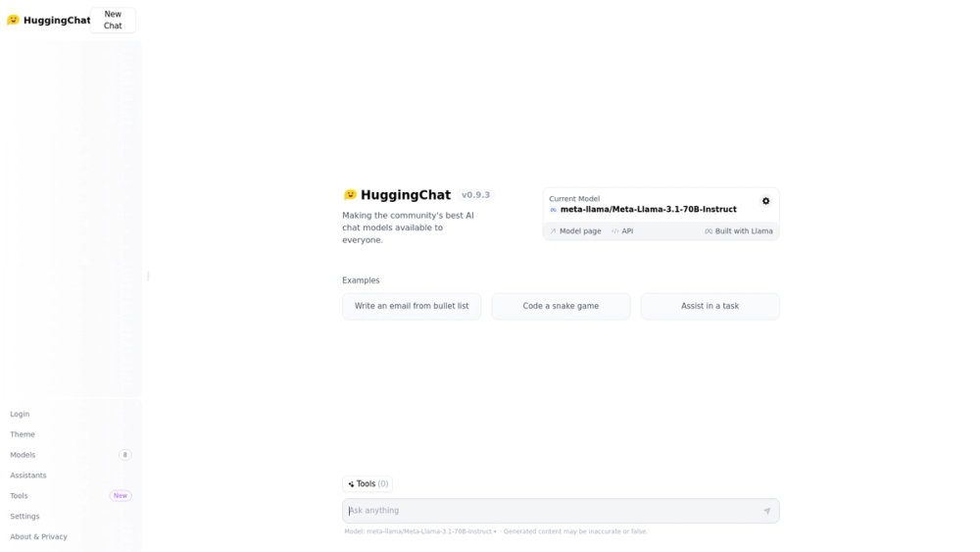Image resolution: width=980 pixels, height=552 pixels.
Task: Click the hugging face emoji beside title
Action: [350, 195]
